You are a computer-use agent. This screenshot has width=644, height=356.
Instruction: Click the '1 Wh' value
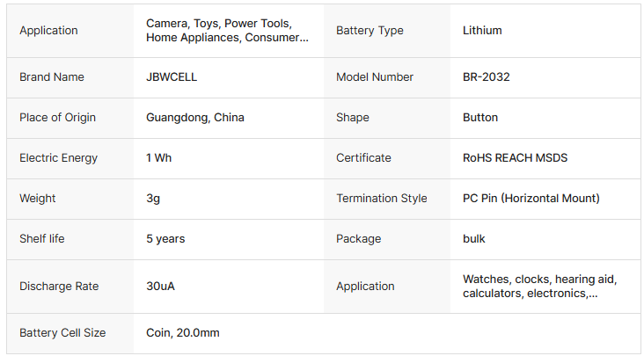click(x=159, y=158)
